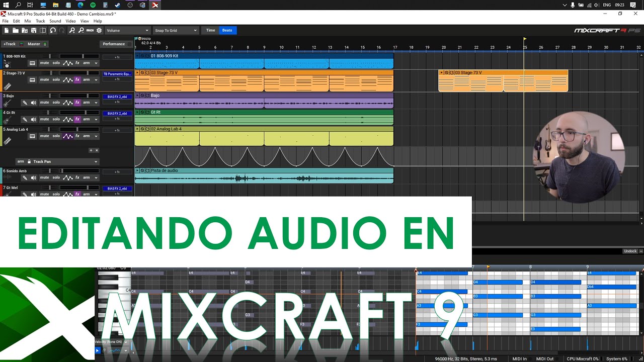Create a new project with the New icon
This screenshot has width=644, height=362.
[7, 30]
